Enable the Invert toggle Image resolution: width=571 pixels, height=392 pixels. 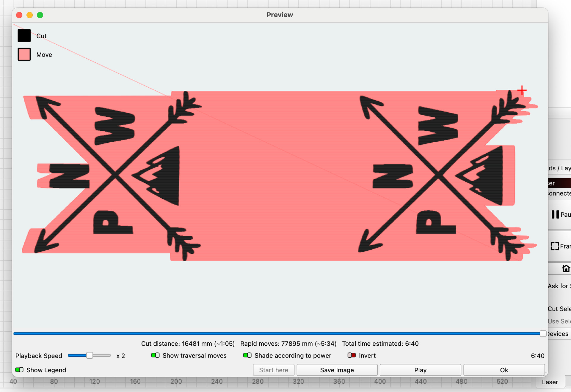[x=352, y=355]
